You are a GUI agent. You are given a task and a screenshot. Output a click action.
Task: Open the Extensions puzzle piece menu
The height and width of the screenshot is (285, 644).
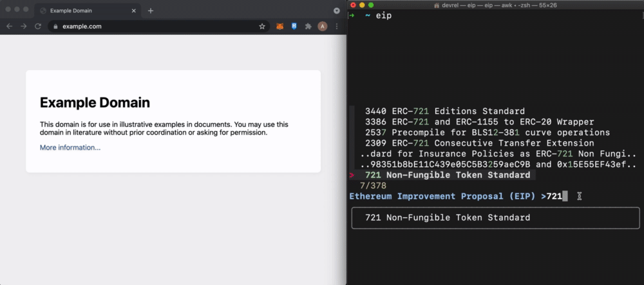click(308, 26)
